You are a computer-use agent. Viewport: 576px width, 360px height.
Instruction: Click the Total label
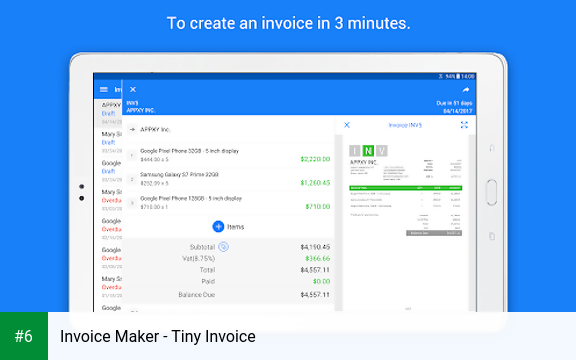[207, 270]
